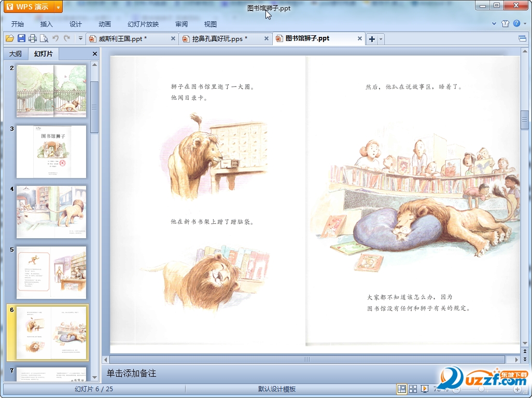Zoom in with the plus button
The height and width of the screenshot is (398, 532).
click(x=517, y=389)
